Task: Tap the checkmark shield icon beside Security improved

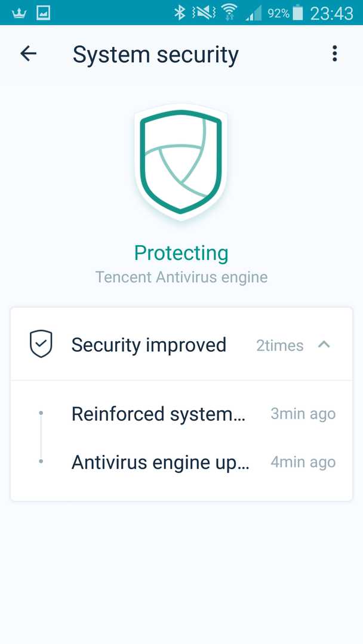Action: (41, 344)
